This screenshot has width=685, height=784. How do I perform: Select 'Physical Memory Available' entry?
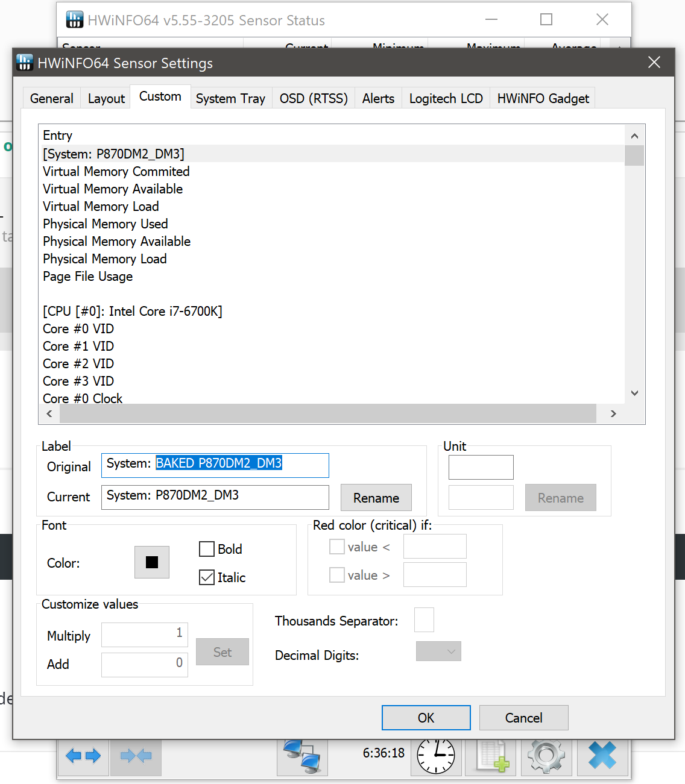coord(332,241)
